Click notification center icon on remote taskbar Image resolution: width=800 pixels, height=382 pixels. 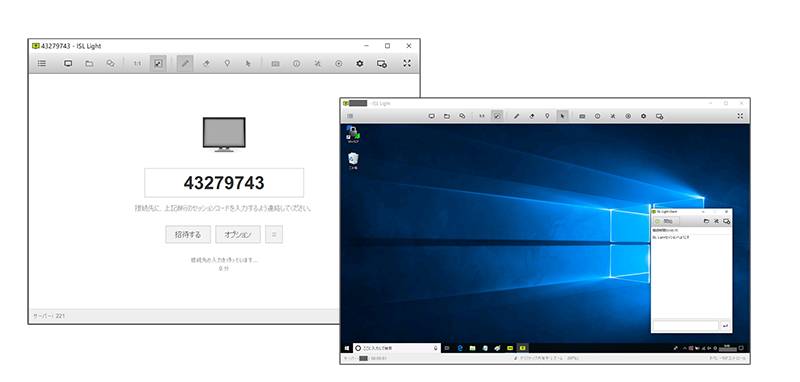point(741,348)
